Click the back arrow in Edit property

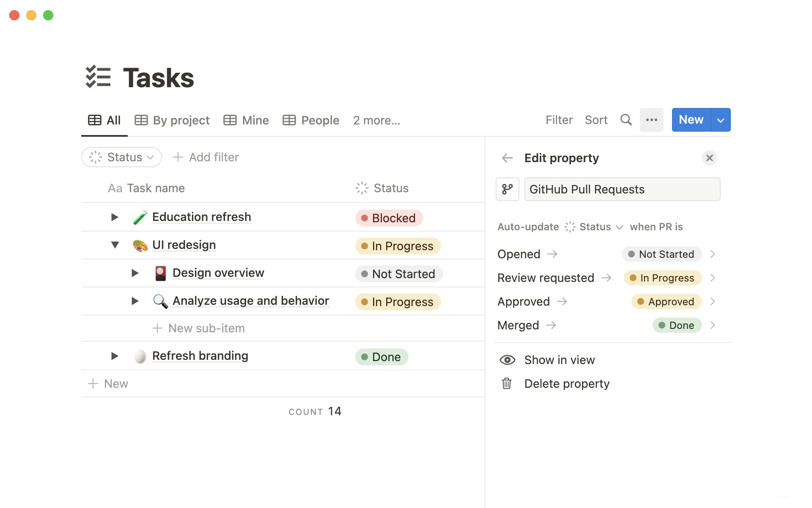(x=506, y=158)
